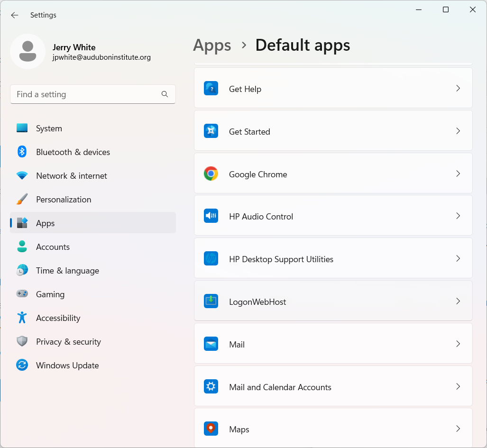Viewport: 487px width, 448px height.
Task: Click the Windows Update sync icon
Action: 22,365
